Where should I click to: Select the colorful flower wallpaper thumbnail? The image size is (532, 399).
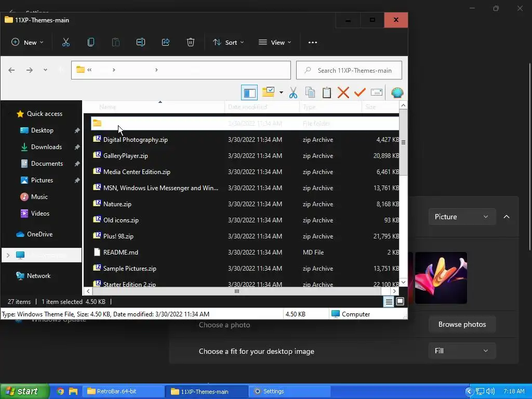pos(441,278)
